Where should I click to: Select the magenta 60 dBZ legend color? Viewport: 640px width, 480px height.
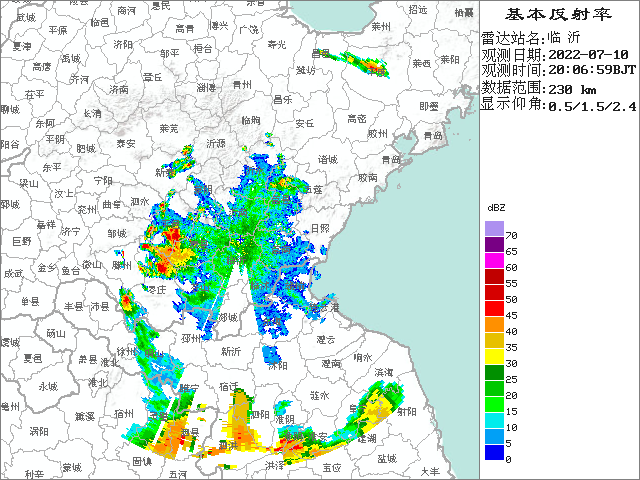tap(493, 261)
